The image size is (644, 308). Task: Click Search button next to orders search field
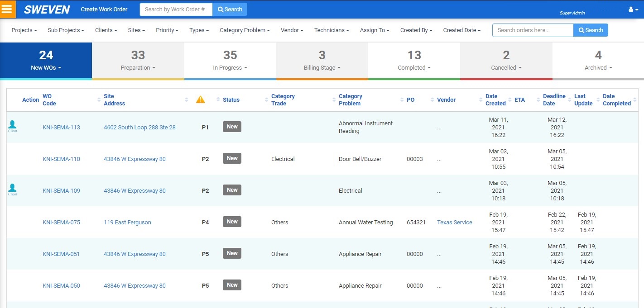[x=591, y=30]
